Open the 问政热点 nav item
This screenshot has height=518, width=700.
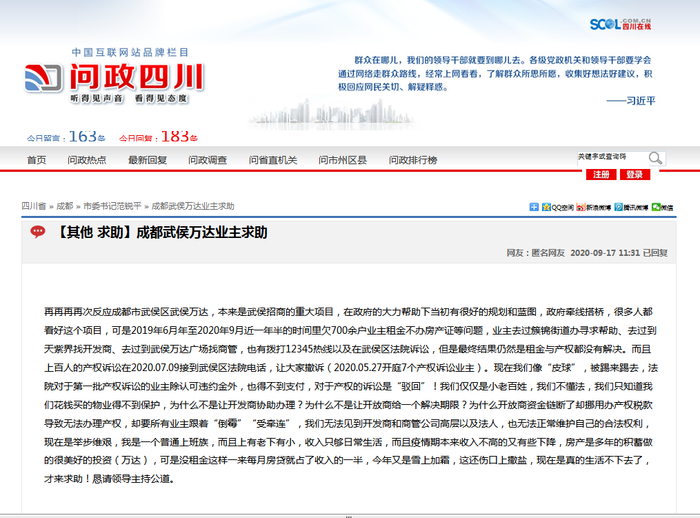[x=87, y=160]
